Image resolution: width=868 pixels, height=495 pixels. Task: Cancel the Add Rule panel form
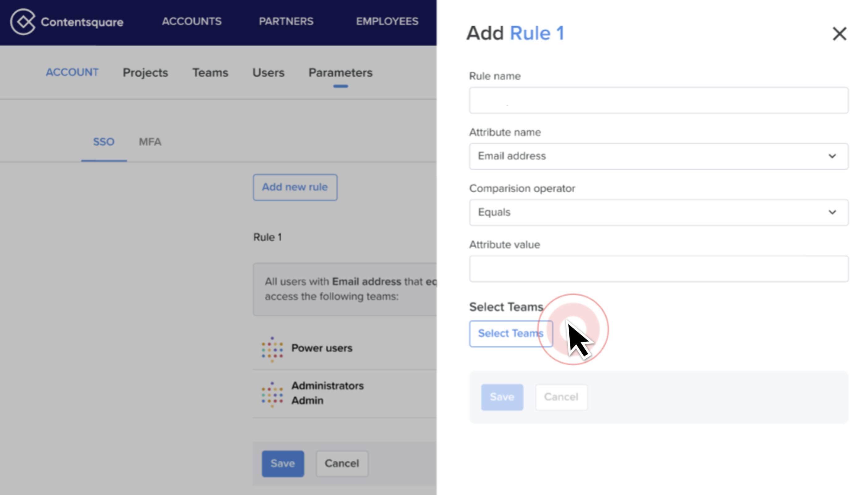click(561, 397)
